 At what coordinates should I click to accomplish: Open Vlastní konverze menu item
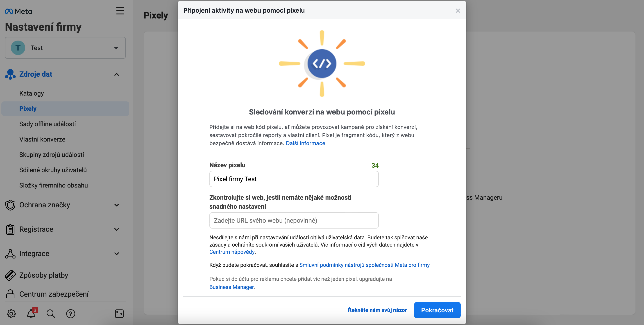click(42, 139)
